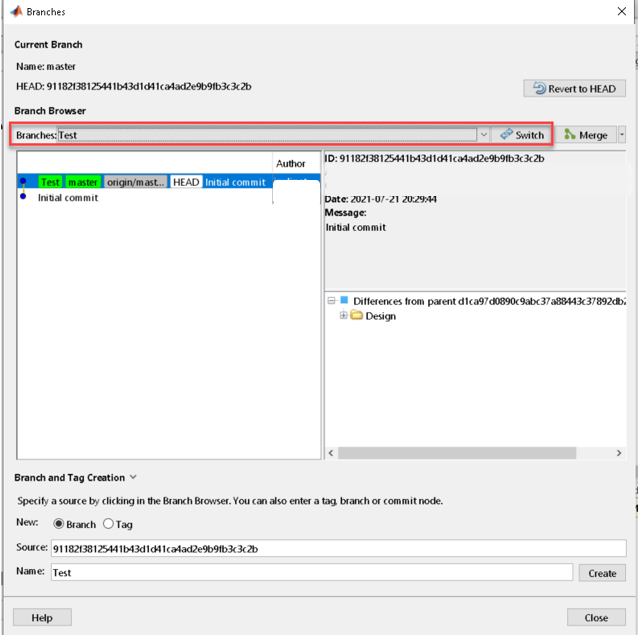
Task: Collapse the Differences from parent node
Action: click(x=331, y=300)
